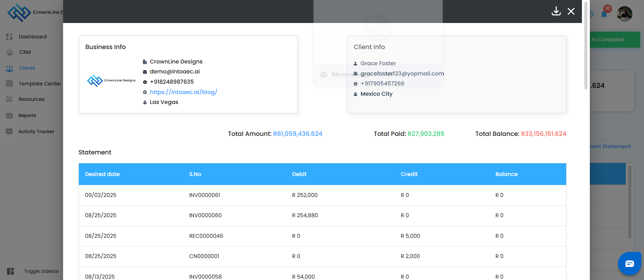Image resolution: width=644 pixels, height=280 pixels.
Task: Open the chat support widget
Action: point(629,264)
